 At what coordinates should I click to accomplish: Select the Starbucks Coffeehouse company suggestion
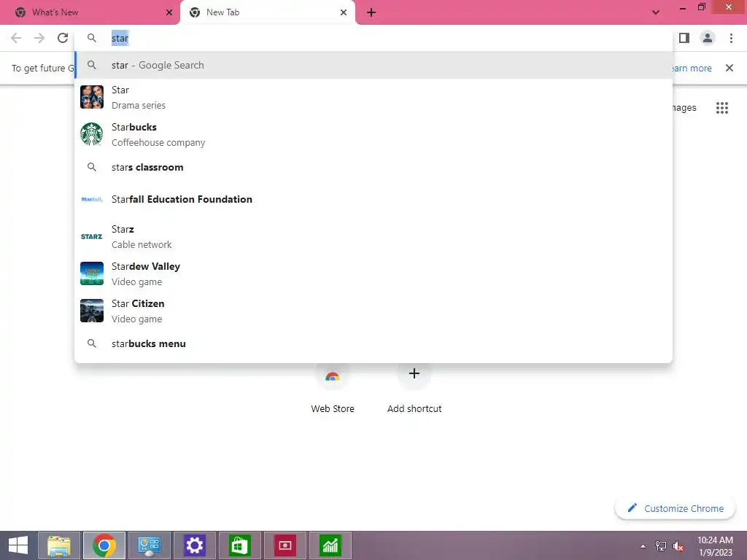tap(373, 134)
